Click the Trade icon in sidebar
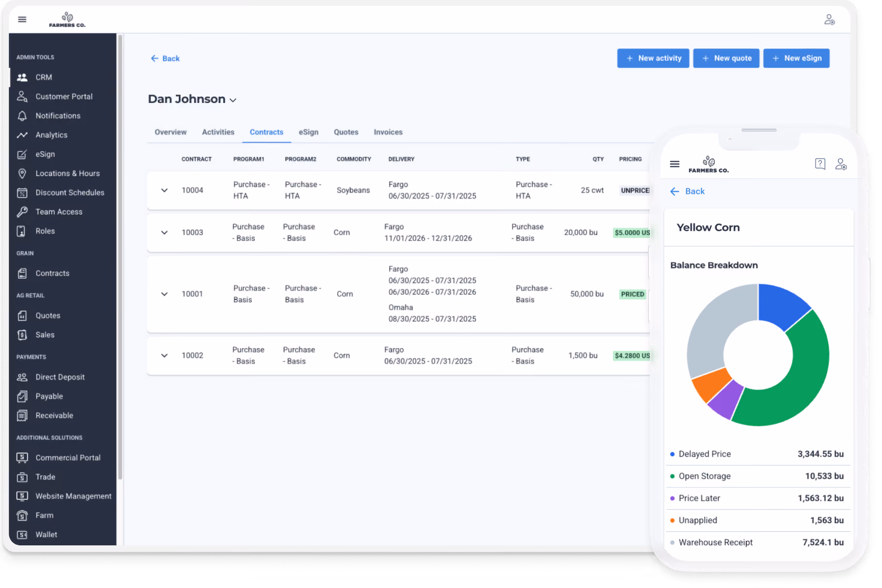Viewport: 882px width, 588px height. tap(22, 477)
